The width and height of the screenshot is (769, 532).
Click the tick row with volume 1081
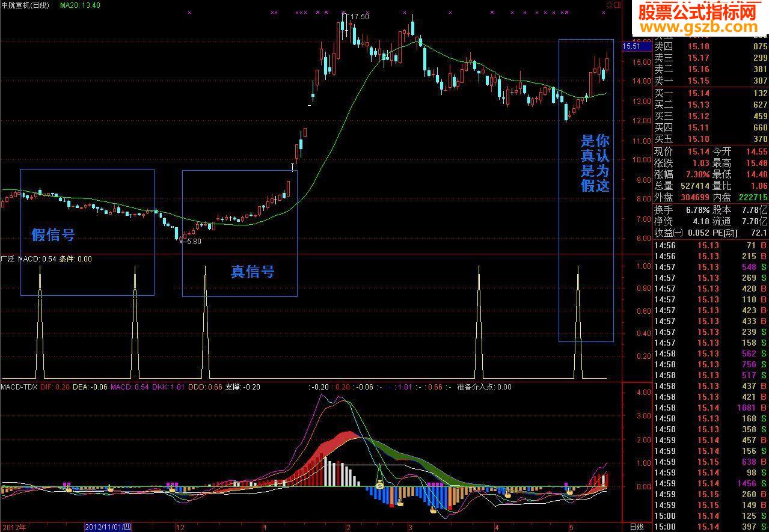(711, 408)
